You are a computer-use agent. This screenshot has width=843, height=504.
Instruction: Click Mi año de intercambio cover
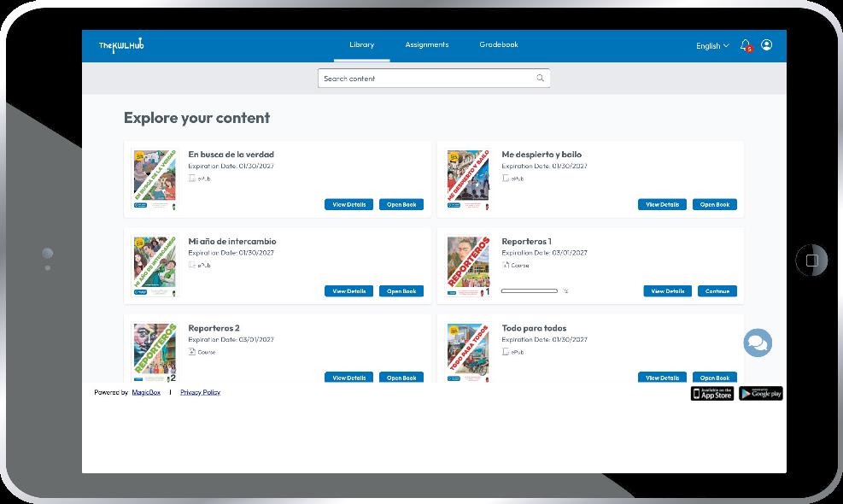155,267
